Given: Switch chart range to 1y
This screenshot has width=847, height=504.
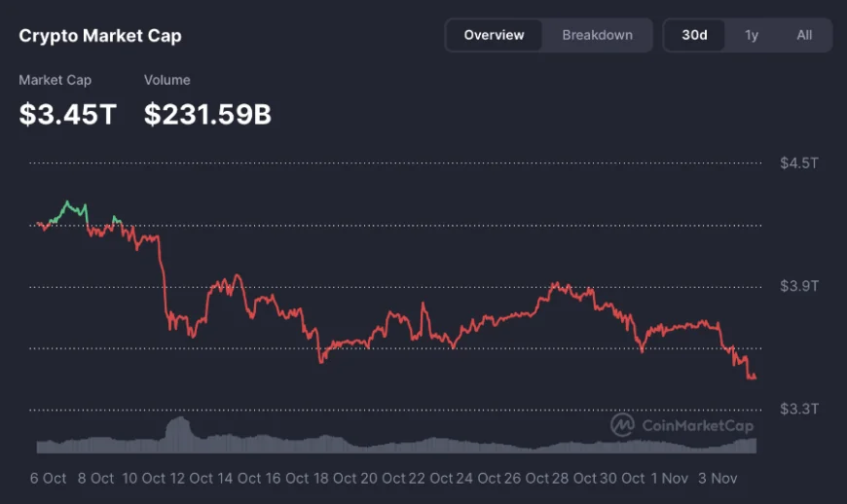Looking at the screenshot, I should pos(752,35).
